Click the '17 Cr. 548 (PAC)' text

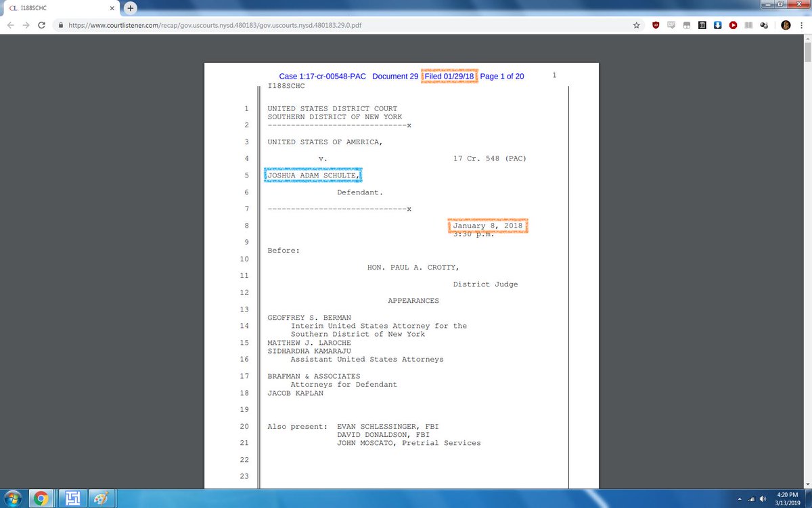490,158
